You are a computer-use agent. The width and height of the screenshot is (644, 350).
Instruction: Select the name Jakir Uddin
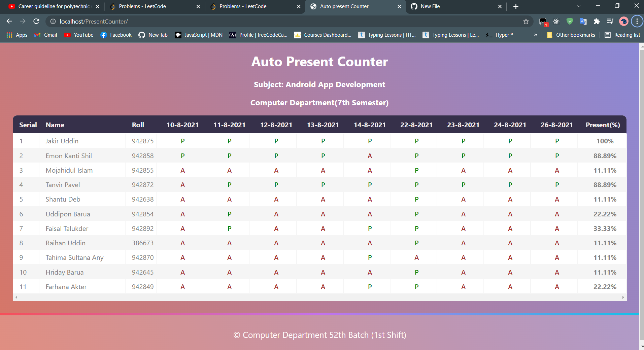click(x=62, y=141)
